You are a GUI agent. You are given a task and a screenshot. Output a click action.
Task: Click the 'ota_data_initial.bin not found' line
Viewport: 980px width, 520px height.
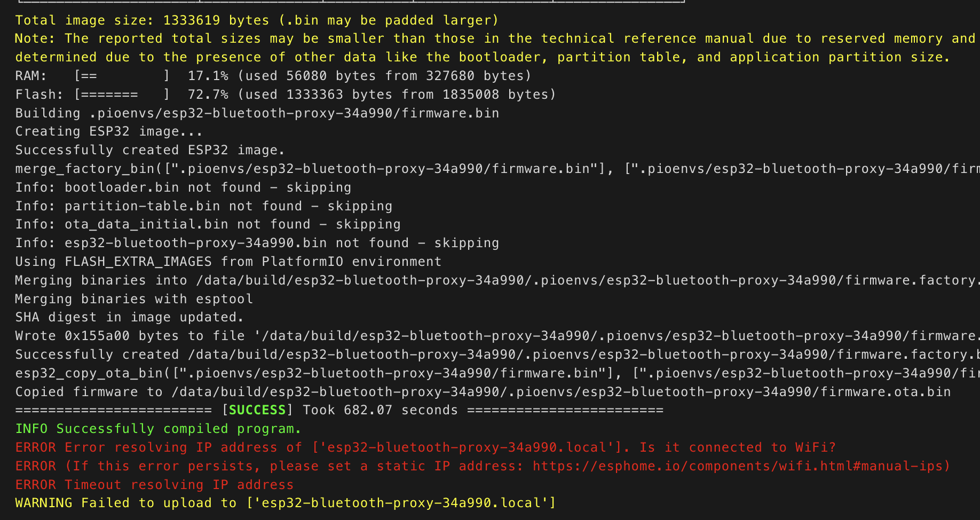pyautogui.click(x=208, y=224)
